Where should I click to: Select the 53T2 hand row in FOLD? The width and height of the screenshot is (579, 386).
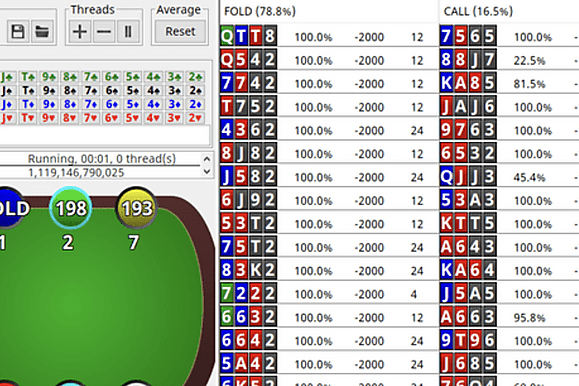pyautogui.click(x=329, y=223)
